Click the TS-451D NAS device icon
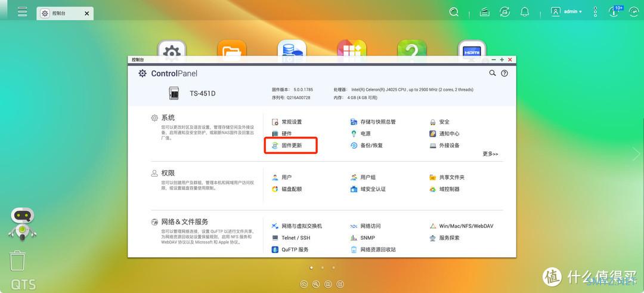 tap(174, 93)
